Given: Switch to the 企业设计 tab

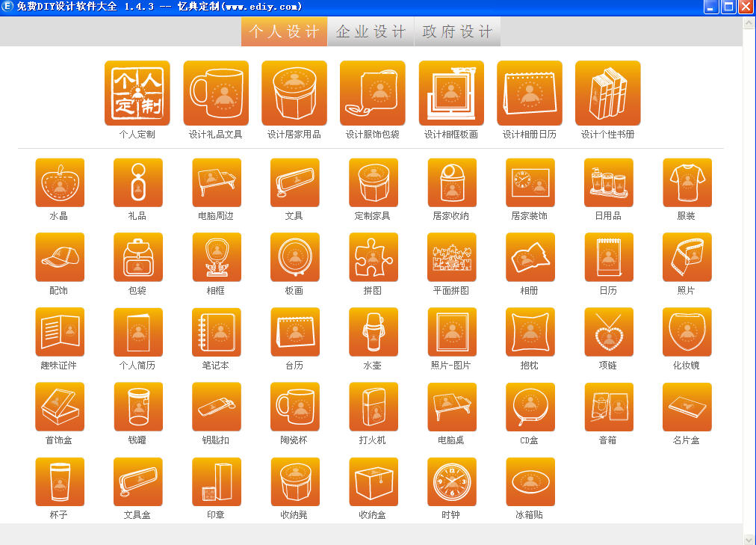Looking at the screenshot, I should tap(371, 31).
